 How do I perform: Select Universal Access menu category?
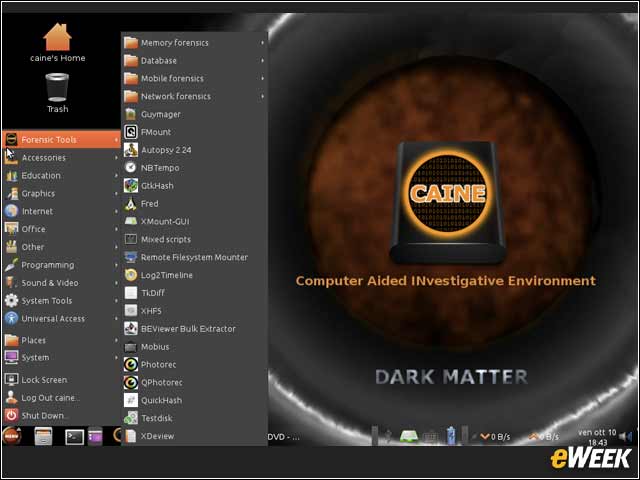click(x=62, y=319)
